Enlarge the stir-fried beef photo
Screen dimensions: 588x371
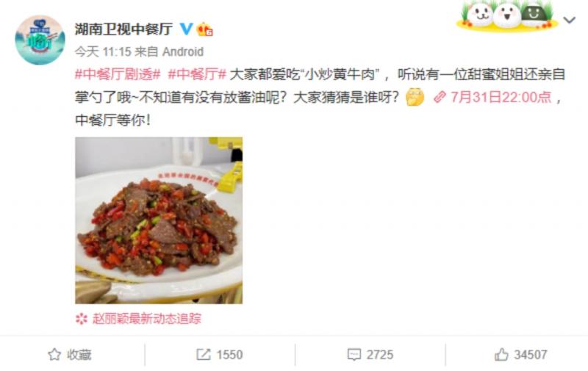(x=159, y=220)
